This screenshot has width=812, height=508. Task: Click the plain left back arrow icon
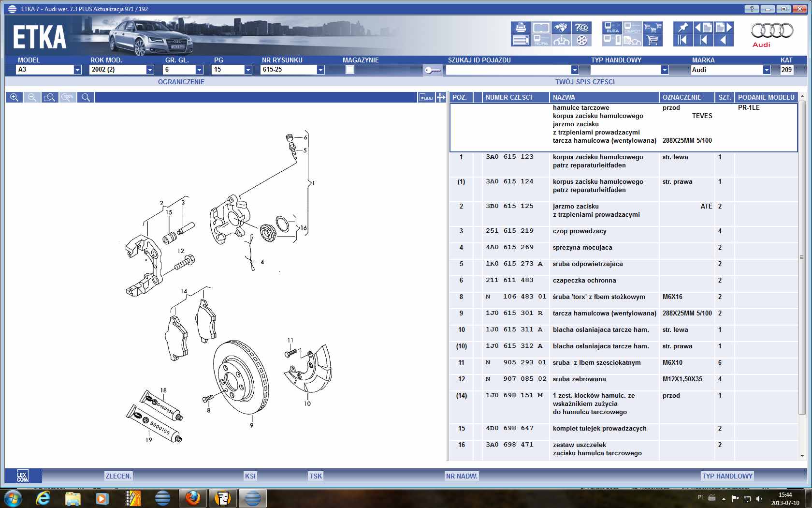[x=724, y=40]
